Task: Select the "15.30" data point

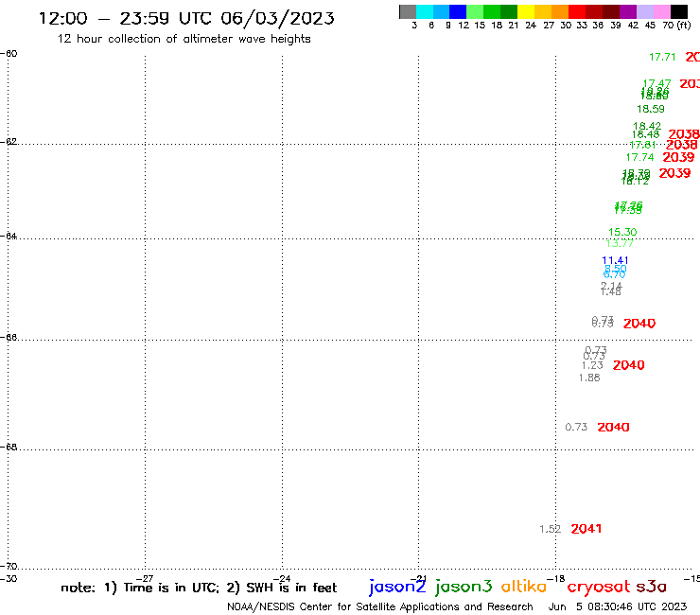Action: pos(622,232)
